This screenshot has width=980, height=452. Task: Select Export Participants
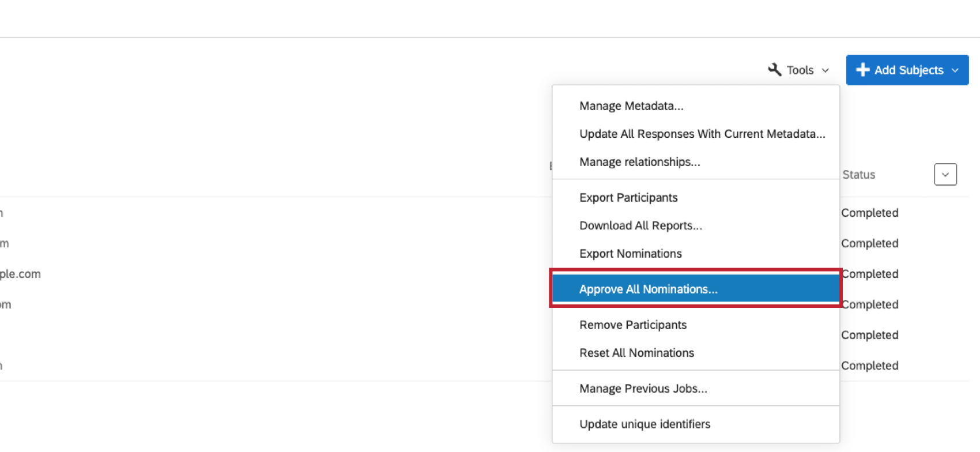coord(628,198)
